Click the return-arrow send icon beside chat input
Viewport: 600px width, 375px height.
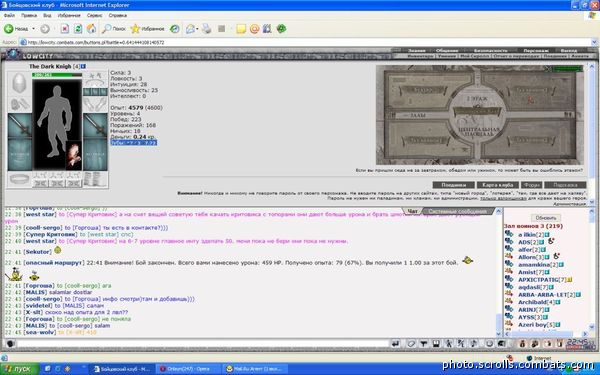click(396, 343)
